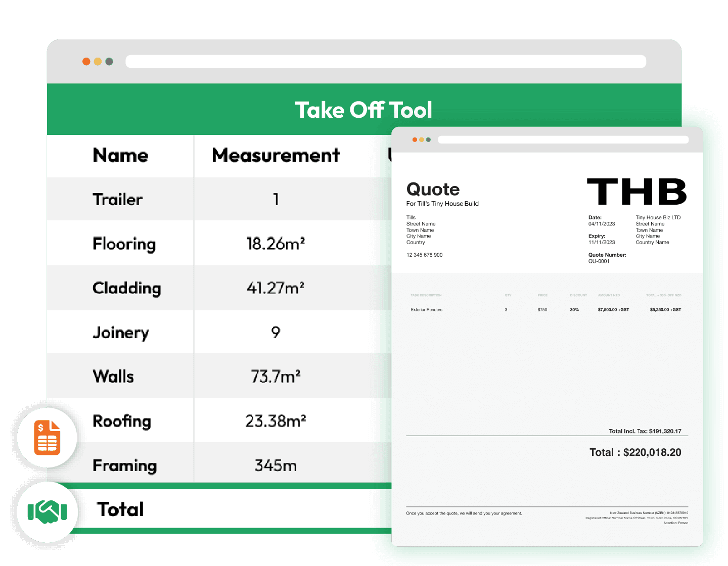Image resolution: width=728 pixels, height=566 pixels.
Task: Click the phone number '12 345 678 900'
Action: [x=425, y=255]
